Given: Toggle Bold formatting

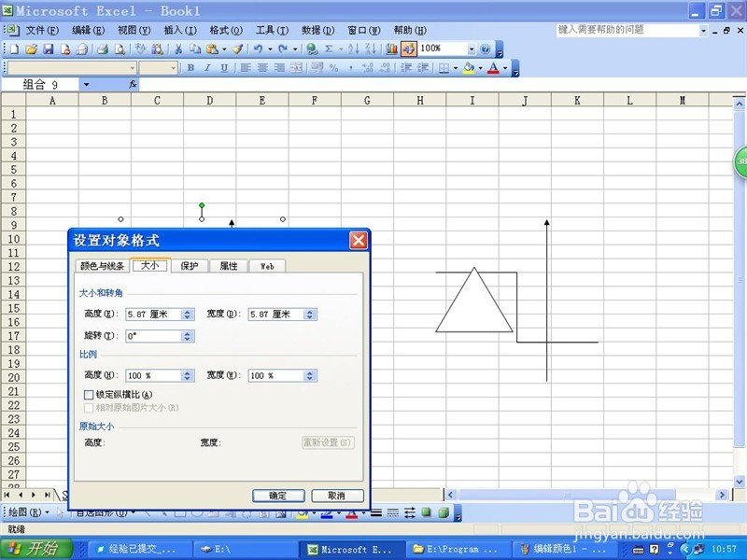Looking at the screenshot, I should tap(190, 68).
